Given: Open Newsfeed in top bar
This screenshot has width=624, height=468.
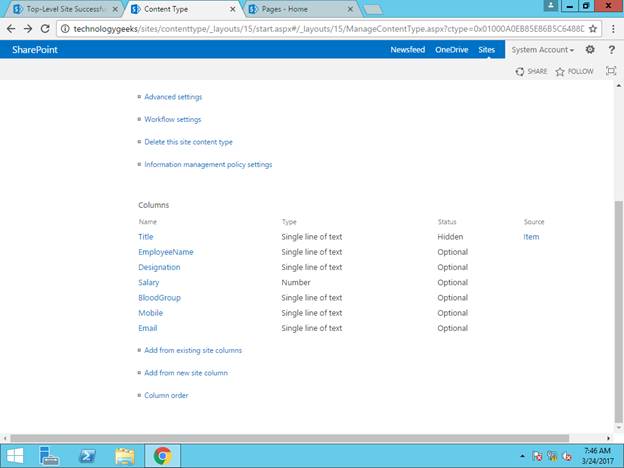Looking at the screenshot, I should coord(408,50).
